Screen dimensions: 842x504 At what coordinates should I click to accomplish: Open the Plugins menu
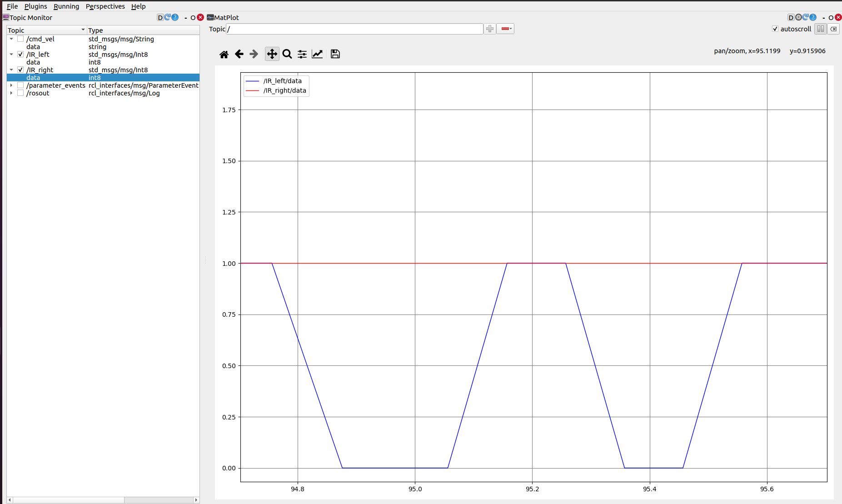click(35, 6)
